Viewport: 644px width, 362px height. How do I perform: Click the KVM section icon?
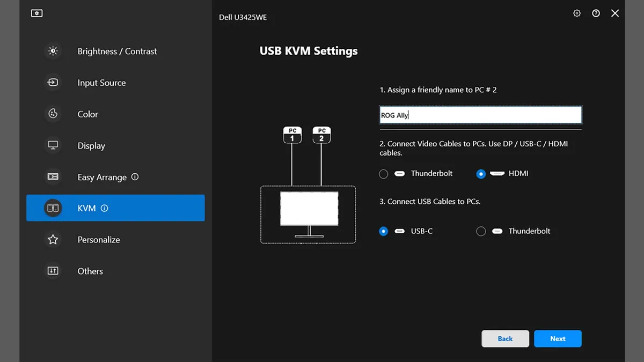point(53,208)
